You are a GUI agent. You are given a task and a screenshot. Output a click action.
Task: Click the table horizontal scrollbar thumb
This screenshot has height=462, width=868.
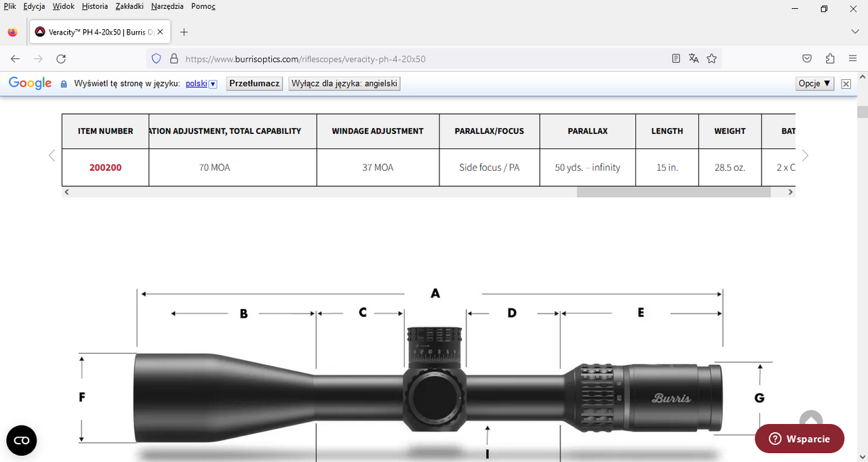point(673,192)
